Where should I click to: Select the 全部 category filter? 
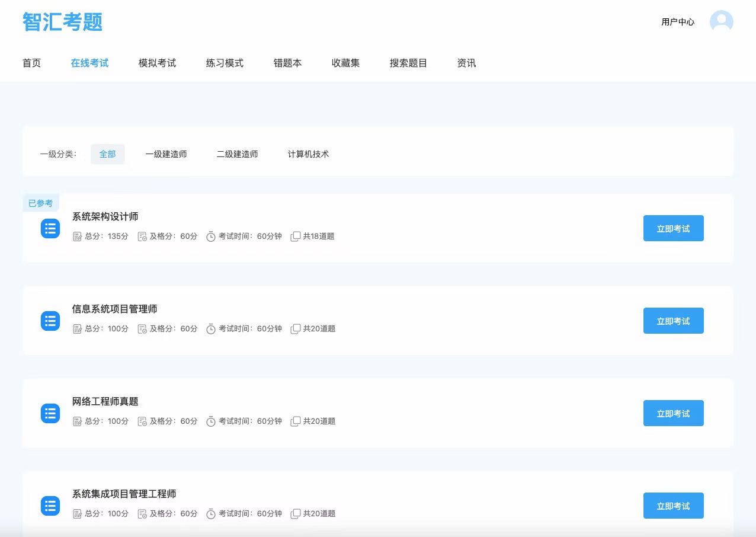point(107,154)
